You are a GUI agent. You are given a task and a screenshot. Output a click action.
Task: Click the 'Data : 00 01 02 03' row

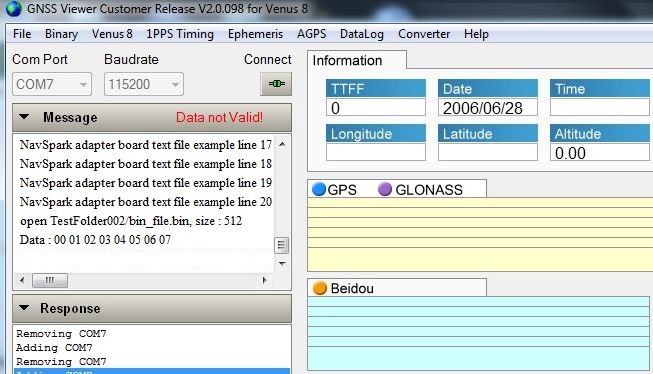pyautogui.click(x=95, y=239)
